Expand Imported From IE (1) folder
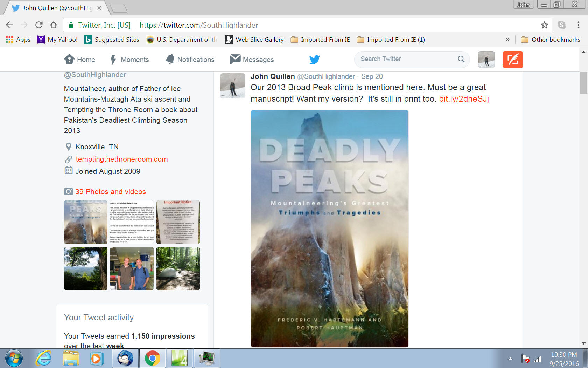This screenshot has height=368, width=588. pyautogui.click(x=391, y=40)
